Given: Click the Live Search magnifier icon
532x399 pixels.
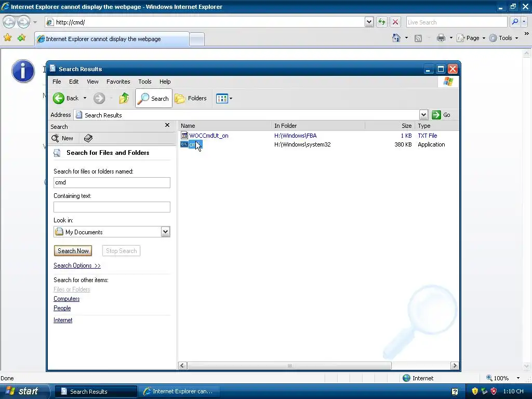Looking at the screenshot, I should coord(515,22).
